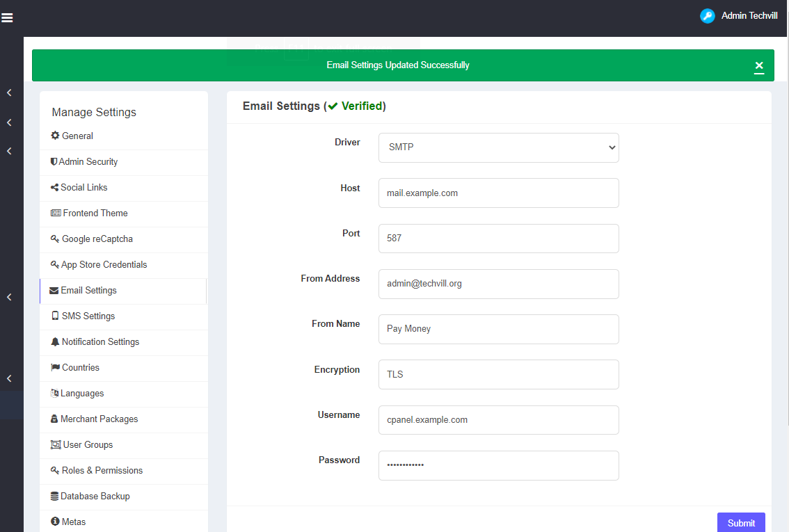The width and height of the screenshot is (789, 532).
Task: Open Frontend Theme settings
Action: (x=95, y=213)
